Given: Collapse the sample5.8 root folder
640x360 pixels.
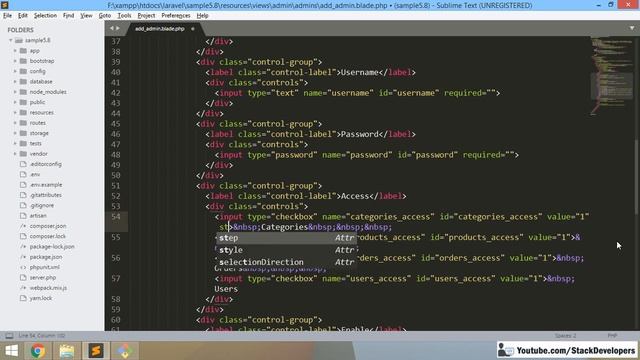Looking at the screenshot, I should pos(11,40).
